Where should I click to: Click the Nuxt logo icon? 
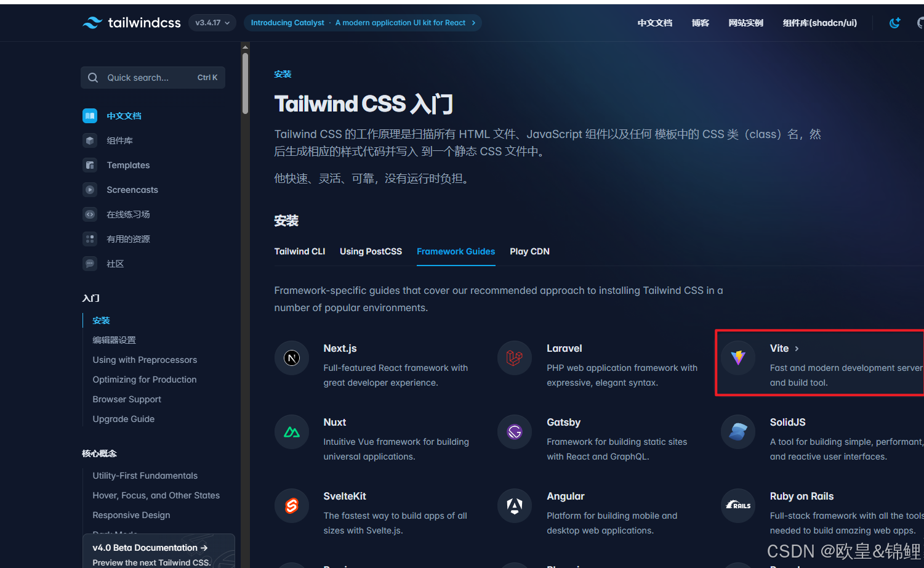click(292, 432)
